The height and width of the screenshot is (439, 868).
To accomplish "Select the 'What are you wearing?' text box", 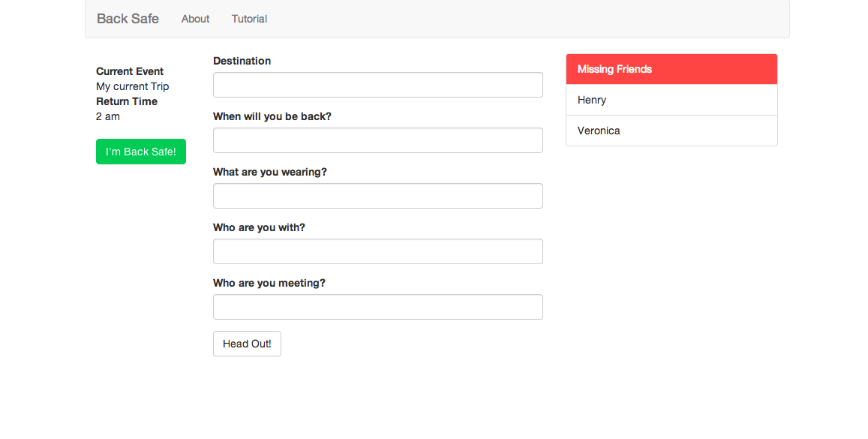I will point(377,196).
